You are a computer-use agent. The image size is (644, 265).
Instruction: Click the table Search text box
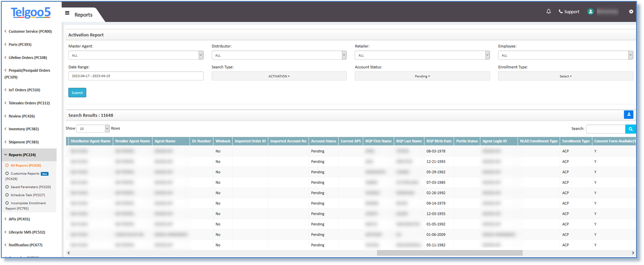tap(606, 129)
